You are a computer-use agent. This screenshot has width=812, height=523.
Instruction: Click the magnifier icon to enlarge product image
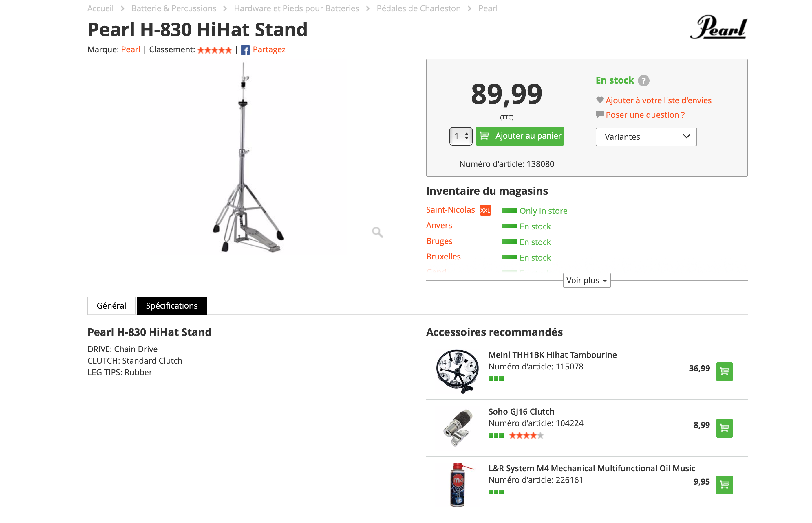[x=377, y=232]
